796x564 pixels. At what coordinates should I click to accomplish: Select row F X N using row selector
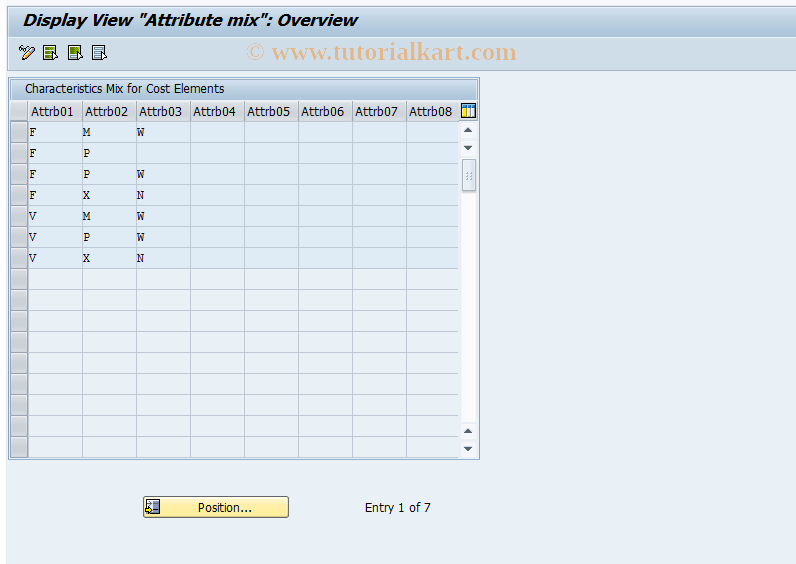pyautogui.click(x=19, y=195)
